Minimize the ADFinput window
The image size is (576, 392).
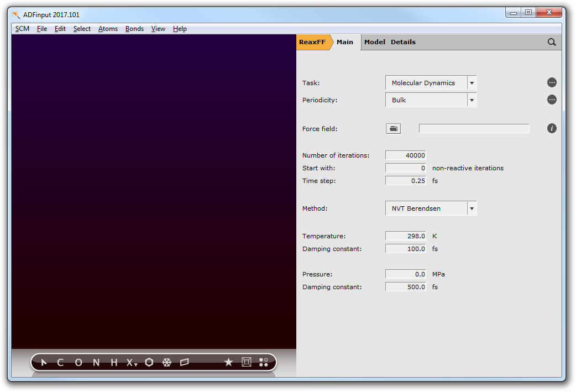coord(514,13)
